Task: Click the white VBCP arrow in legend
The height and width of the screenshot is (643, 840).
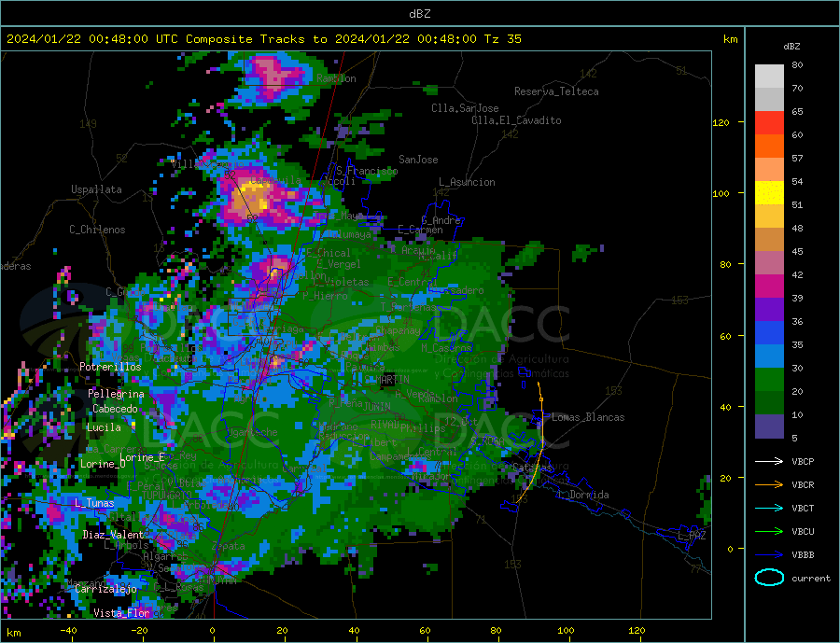Action: tap(769, 461)
